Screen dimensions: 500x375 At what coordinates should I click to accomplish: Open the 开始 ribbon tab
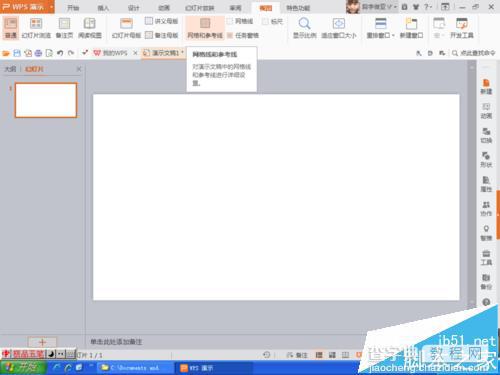tap(73, 8)
